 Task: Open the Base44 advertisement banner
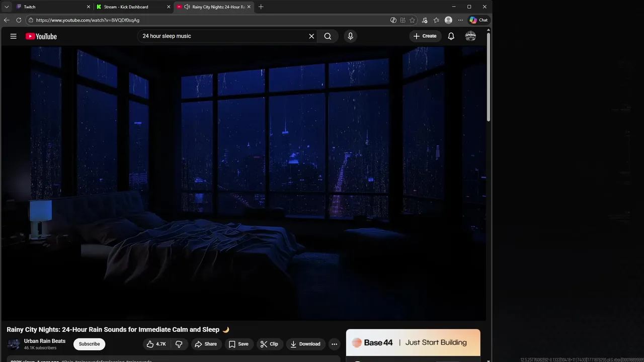[413, 342]
